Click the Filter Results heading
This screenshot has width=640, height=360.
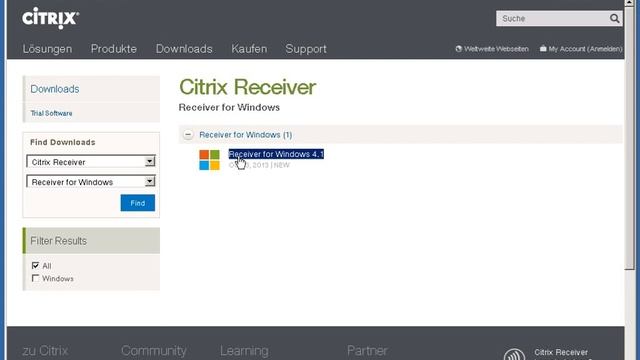58,241
